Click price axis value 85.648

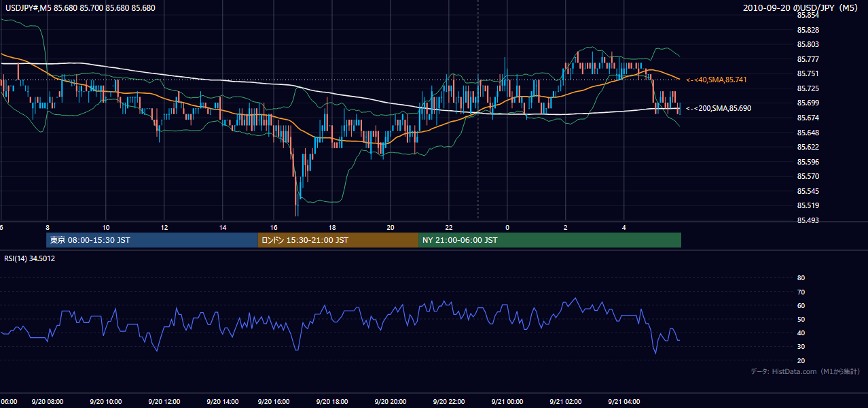coord(808,132)
